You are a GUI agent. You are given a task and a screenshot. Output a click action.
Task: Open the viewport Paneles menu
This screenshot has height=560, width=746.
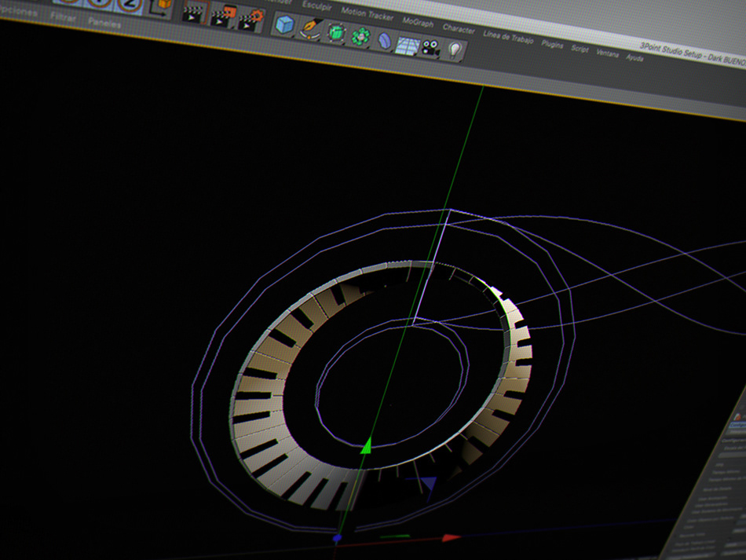[104, 22]
